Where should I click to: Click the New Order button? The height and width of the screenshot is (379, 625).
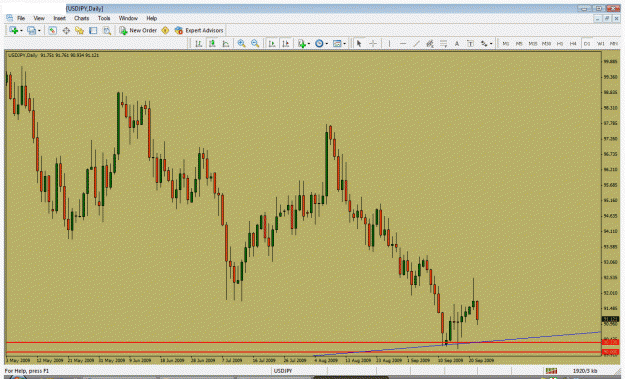tap(138, 30)
